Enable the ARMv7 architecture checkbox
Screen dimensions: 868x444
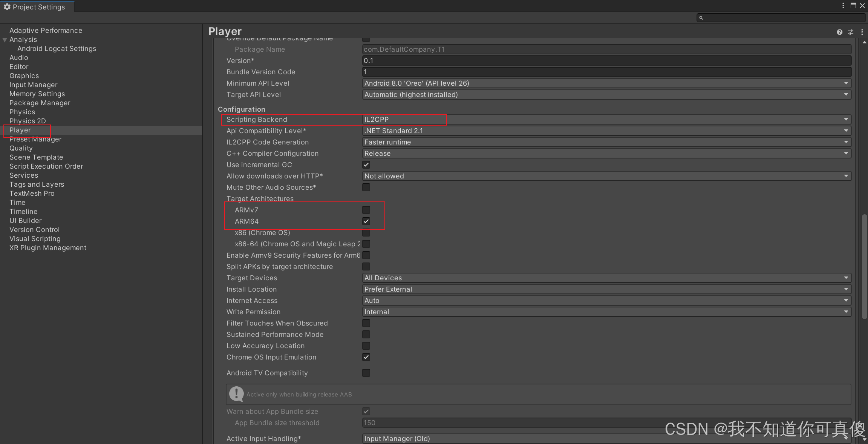click(x=366, y=210)
